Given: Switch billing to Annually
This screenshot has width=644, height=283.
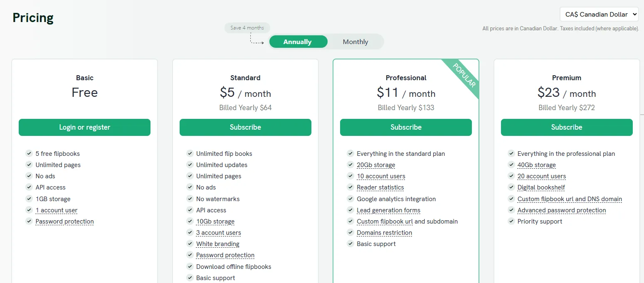Looking at the screenshot, I should click(298, 42).
